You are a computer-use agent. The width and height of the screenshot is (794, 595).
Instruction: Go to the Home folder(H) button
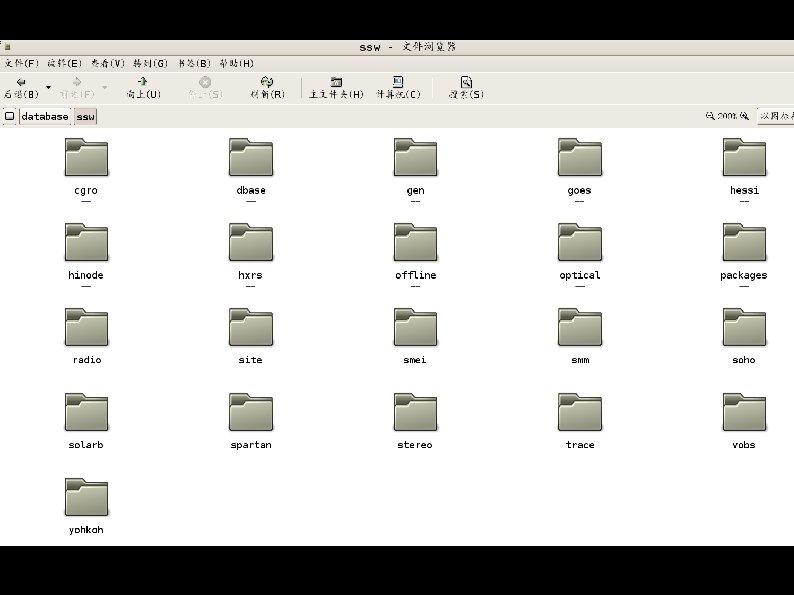[336, 88]
